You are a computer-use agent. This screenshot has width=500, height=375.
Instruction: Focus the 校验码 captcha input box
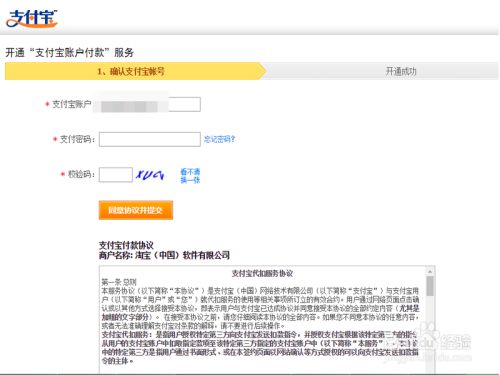[x=116, y=175]
